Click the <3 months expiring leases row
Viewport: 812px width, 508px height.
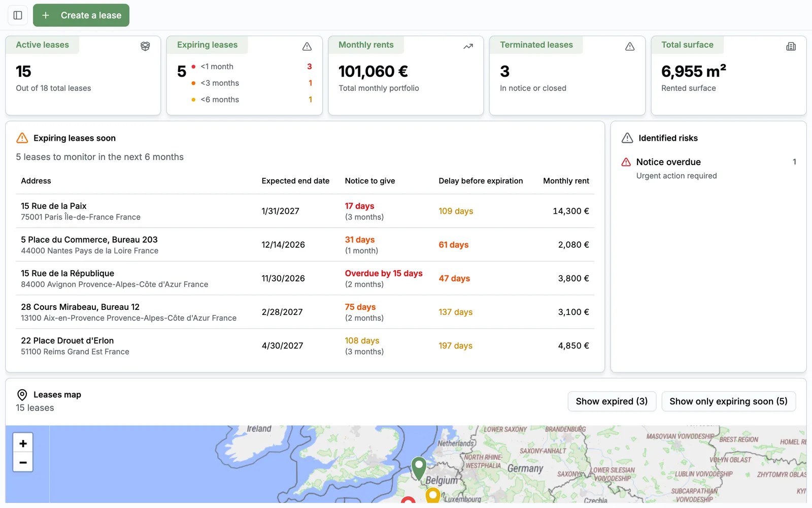coord(252,83)
